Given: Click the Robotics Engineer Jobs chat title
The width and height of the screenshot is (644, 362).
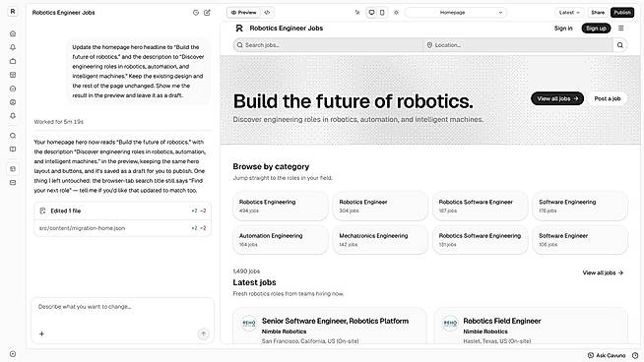Looking at the screenshot, I should pyautogui.click(x=63, y=13).
